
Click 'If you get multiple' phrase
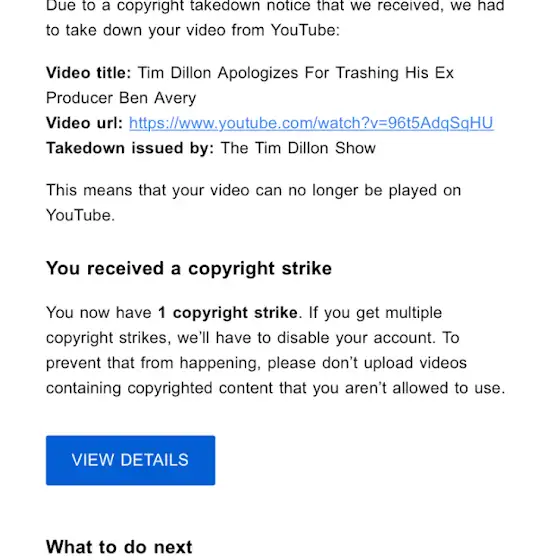point(375,313)
